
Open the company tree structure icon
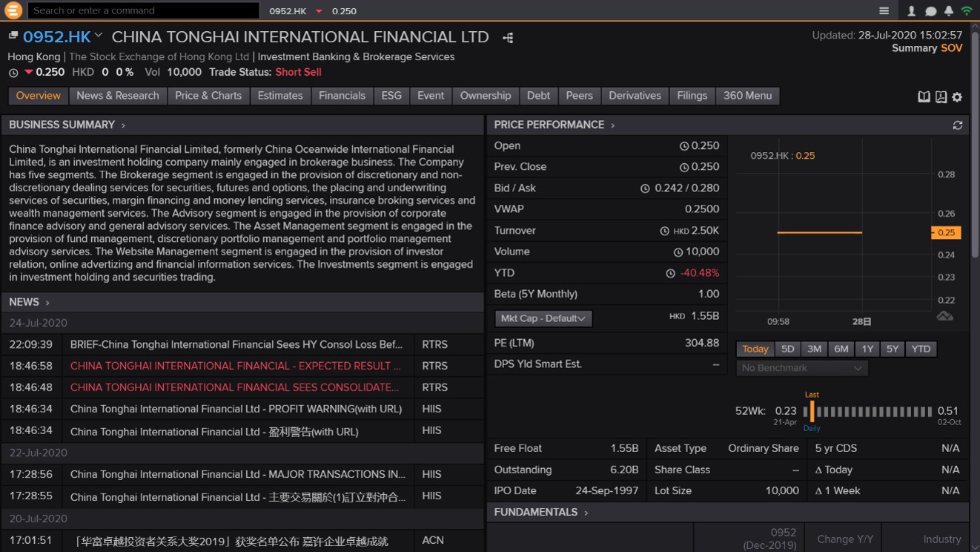point(508,37)
